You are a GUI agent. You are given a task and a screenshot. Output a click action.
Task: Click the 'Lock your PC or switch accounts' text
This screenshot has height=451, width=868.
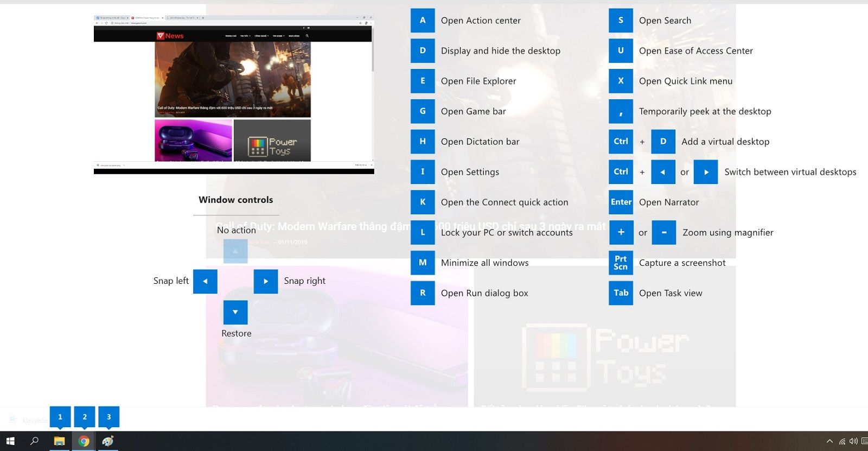click(507, 232)
